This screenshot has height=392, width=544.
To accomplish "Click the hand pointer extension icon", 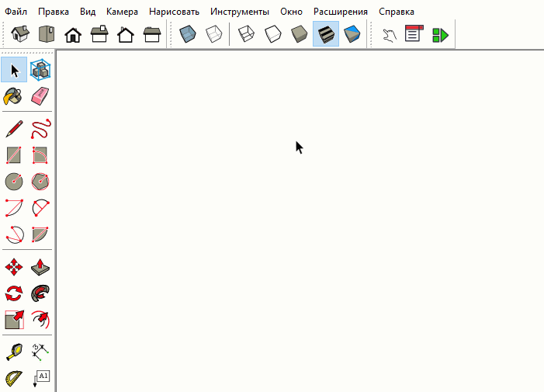I will (x=389, y=35).
